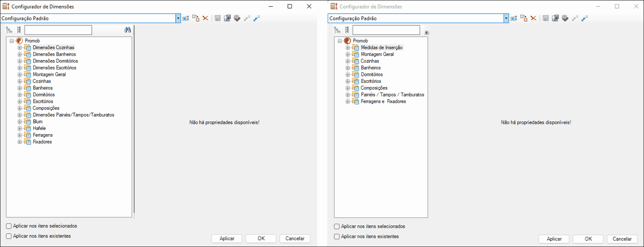
Task: Click blue arrow export icon in left window
Action: pos(257,18)
